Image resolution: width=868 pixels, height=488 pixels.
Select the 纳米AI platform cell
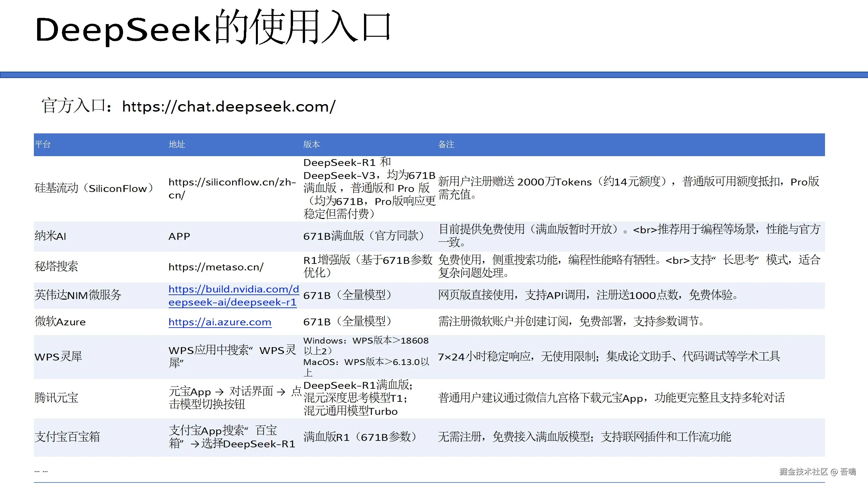pos(50,236)
